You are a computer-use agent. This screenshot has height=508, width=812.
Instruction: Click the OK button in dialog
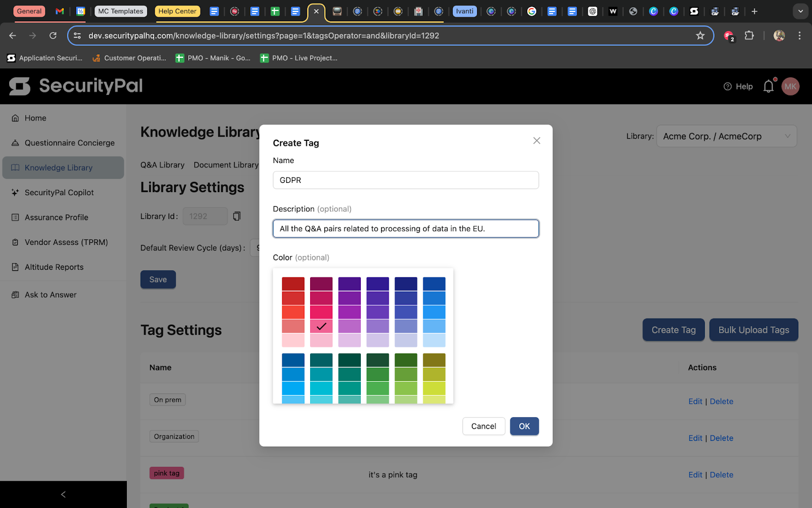coord(524,426)
